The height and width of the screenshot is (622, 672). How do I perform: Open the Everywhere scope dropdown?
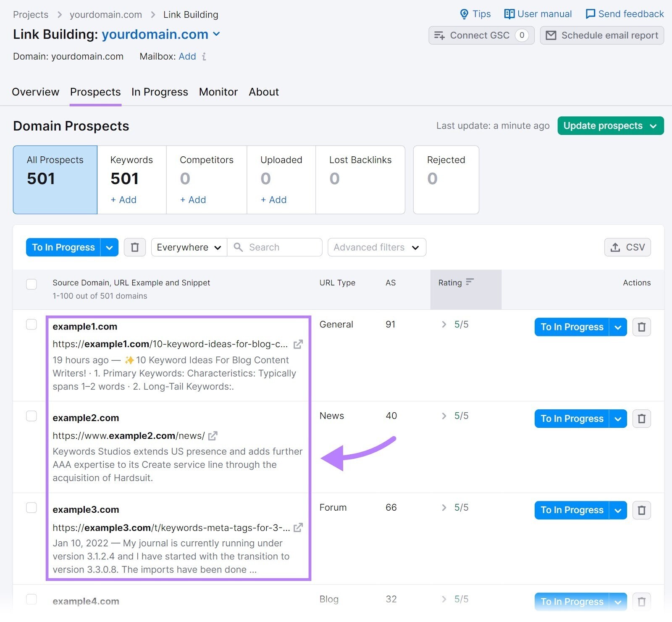pyautogui.click(x=188, y=247)
